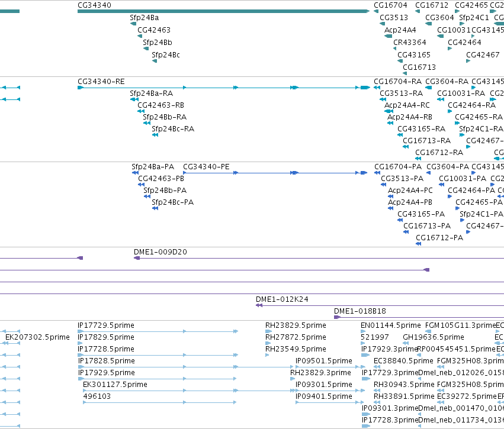Image resolution: width=504 pixels, height=429 pixels.
Task: Click the CG34340 gene label
Action: [x=94, y=5]
